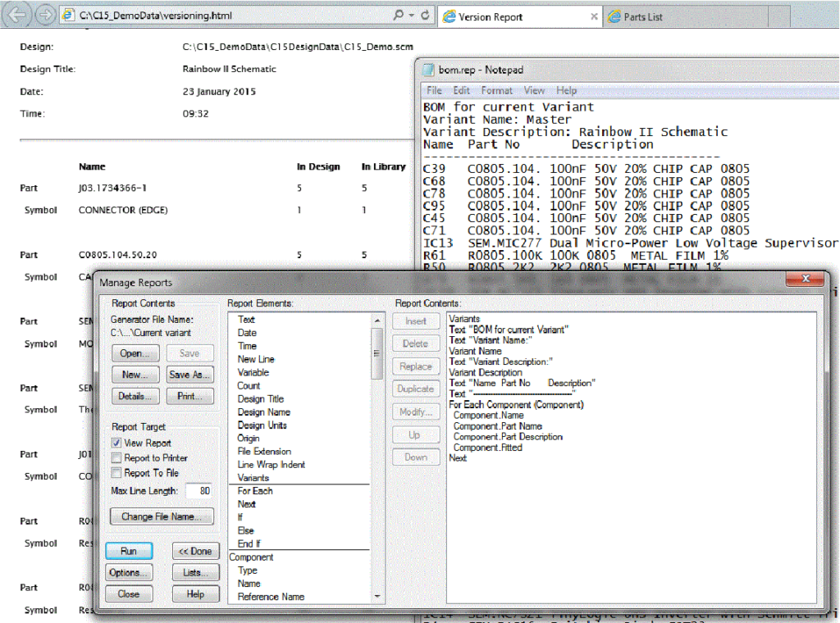Image resolution: width=840 pixels, height=623 pixels.
Task: Run the current variant report
Action: tap(129, 551)
